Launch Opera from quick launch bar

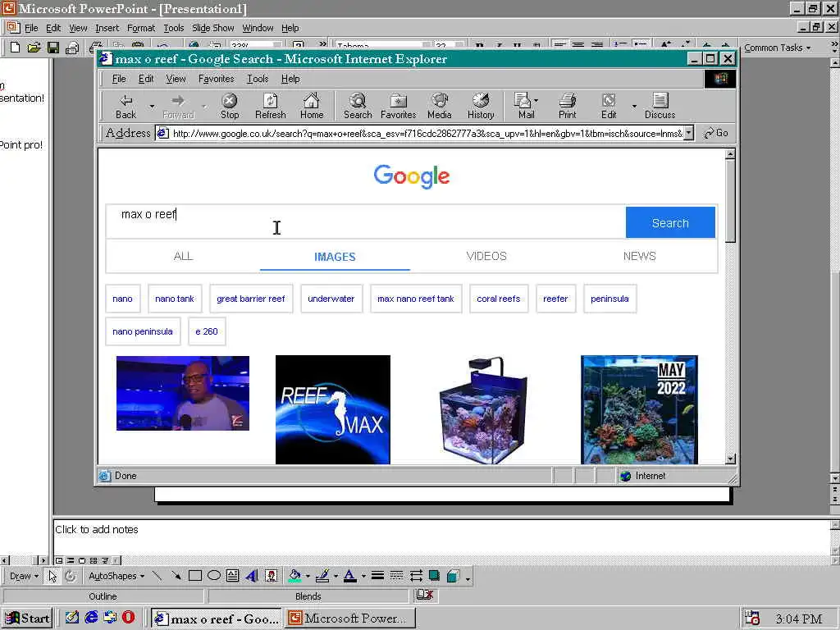(x=129, y=617)
